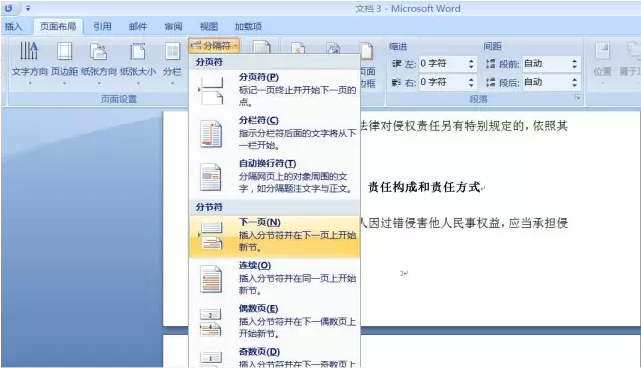Click the 段前 spacing value field
The image size is (641, 368).
[546, 64]
